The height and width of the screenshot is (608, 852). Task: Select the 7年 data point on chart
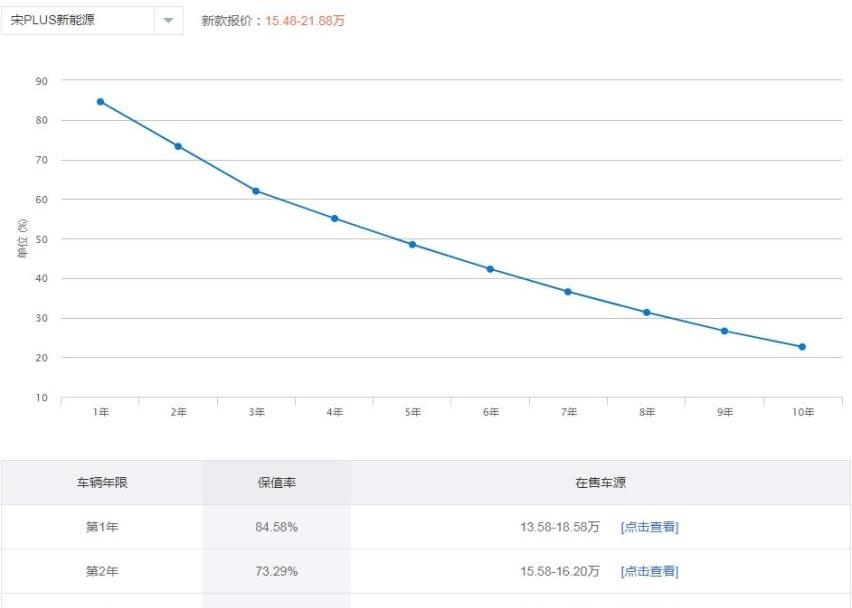click(x=568, y=292)
